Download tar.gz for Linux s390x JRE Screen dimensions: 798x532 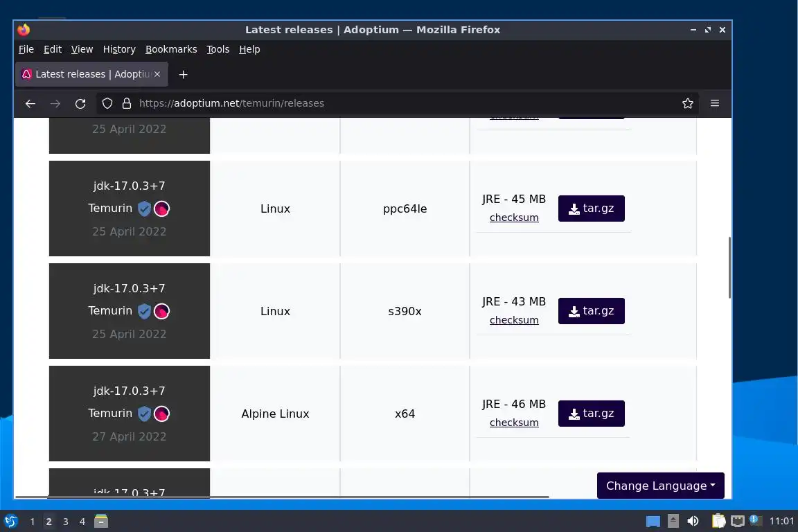coord(592,311)
